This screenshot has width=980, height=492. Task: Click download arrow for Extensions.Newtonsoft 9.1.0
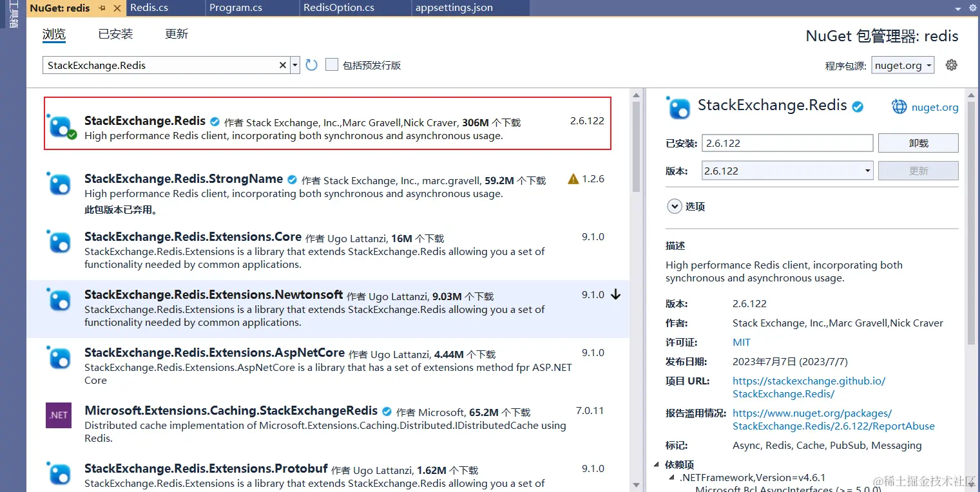pyautogui.click(x=615, y=295)
